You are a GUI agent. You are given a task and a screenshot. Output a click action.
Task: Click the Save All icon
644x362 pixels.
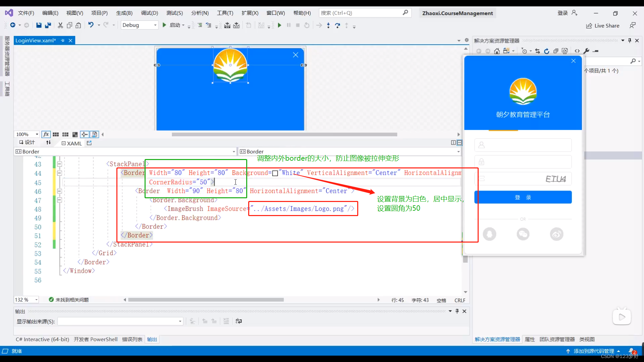(x=48, y=25)
